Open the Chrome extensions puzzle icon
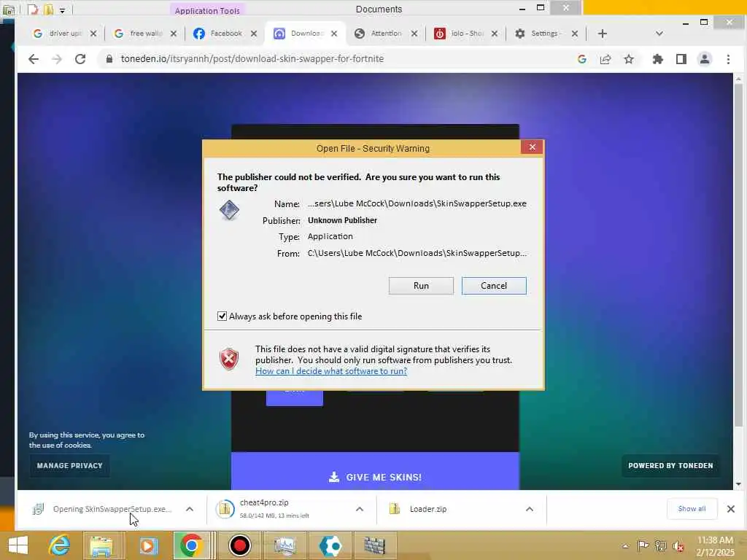This screenshot has width=747, height=560. pos(657,59)
